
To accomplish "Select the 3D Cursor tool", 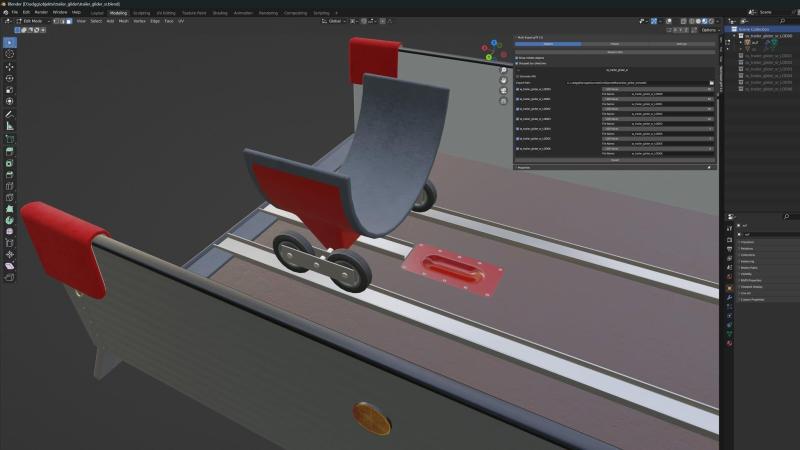I will pyautogui.click(x=10, y=54).
